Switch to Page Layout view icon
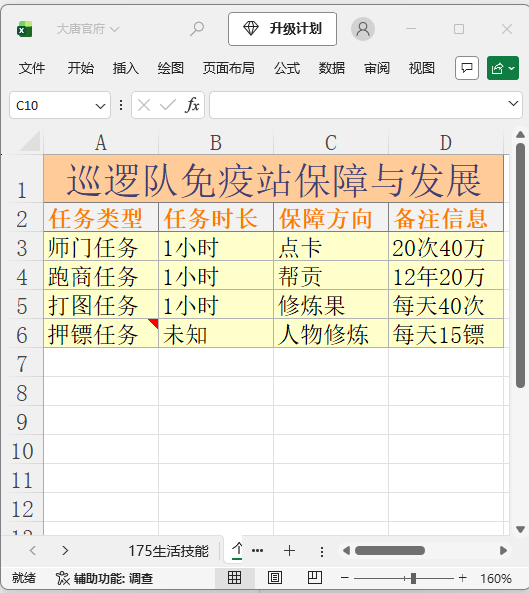This screenshot has width=529, height=593. (275, 578)
